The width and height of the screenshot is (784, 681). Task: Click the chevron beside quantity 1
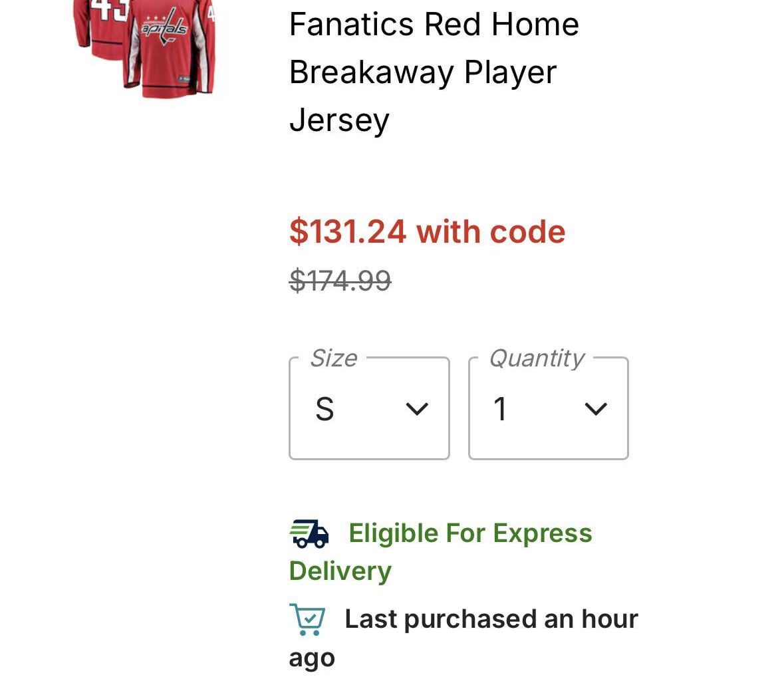click(595, 409)
